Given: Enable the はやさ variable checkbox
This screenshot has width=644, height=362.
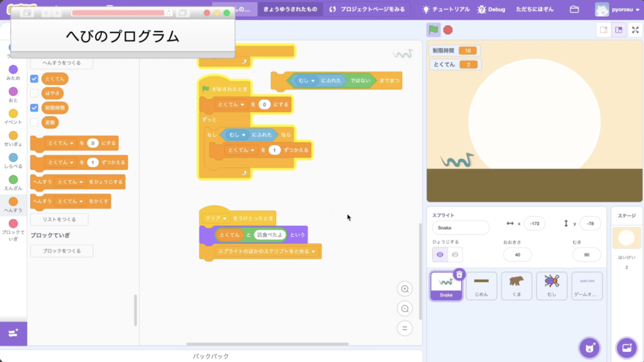Looking at the screenshot, I should point(35,93).
